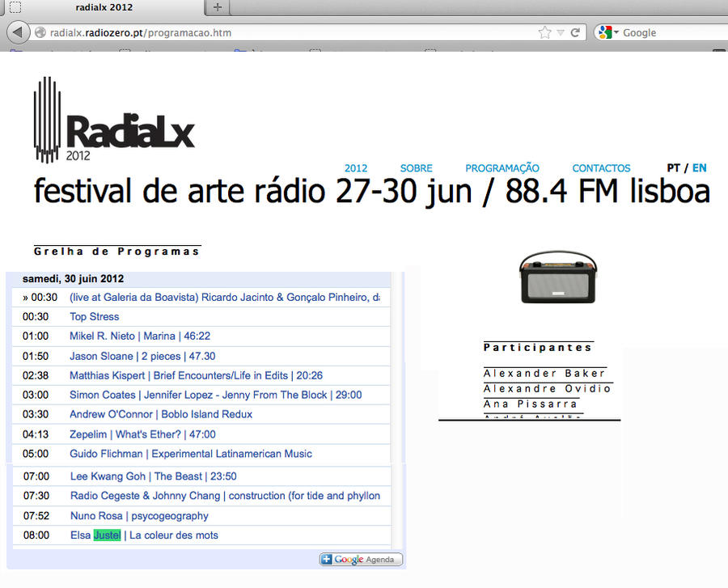Viewport: 728px width, 588px height.
Task: Click the portable radio image
Action: click(x=557, y=277)
